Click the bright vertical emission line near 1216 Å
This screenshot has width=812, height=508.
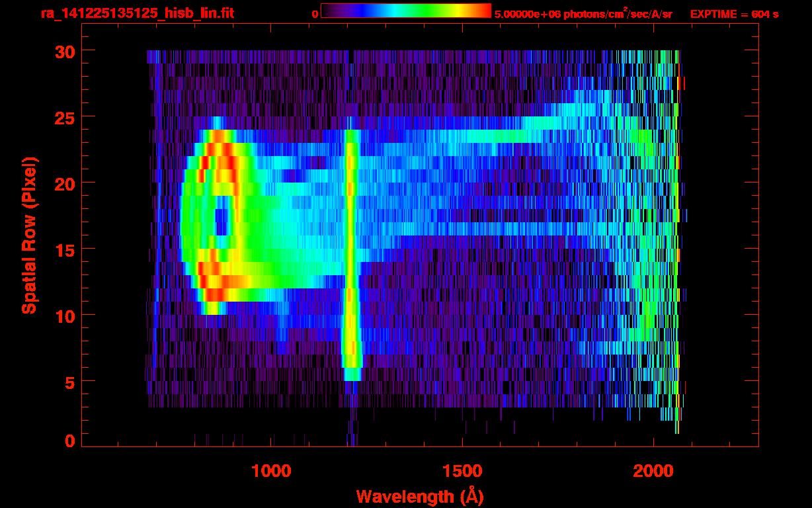pos(351,255)
